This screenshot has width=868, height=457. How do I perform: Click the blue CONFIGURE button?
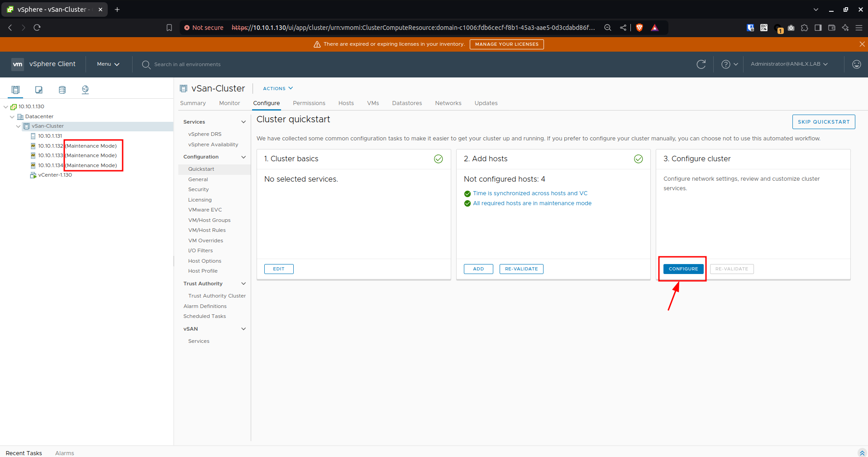(683, 269)
